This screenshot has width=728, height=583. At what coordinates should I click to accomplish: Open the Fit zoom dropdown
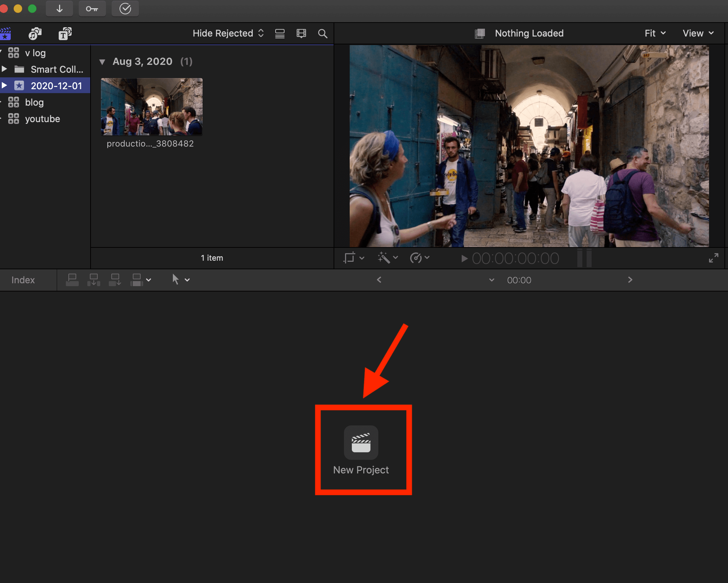[655, 33]
